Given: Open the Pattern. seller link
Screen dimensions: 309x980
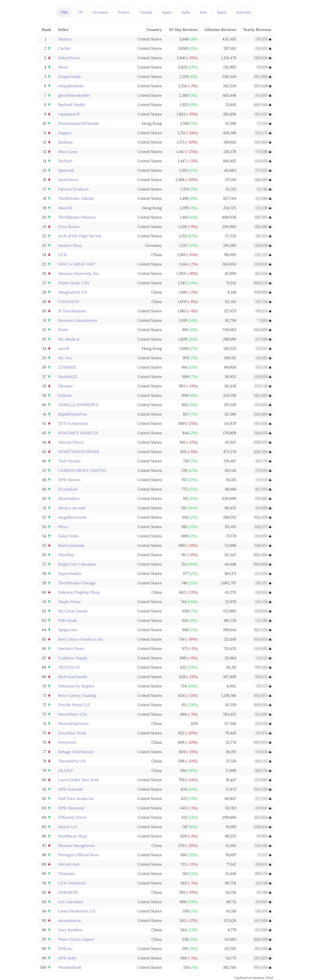Looking at the screenshot, I should [65, 39].
